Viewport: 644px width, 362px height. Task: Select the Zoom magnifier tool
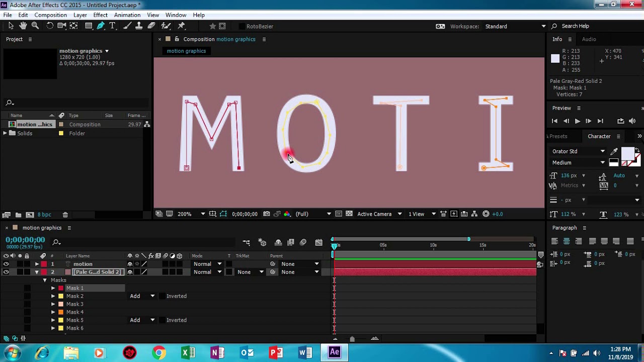(35, 26)
